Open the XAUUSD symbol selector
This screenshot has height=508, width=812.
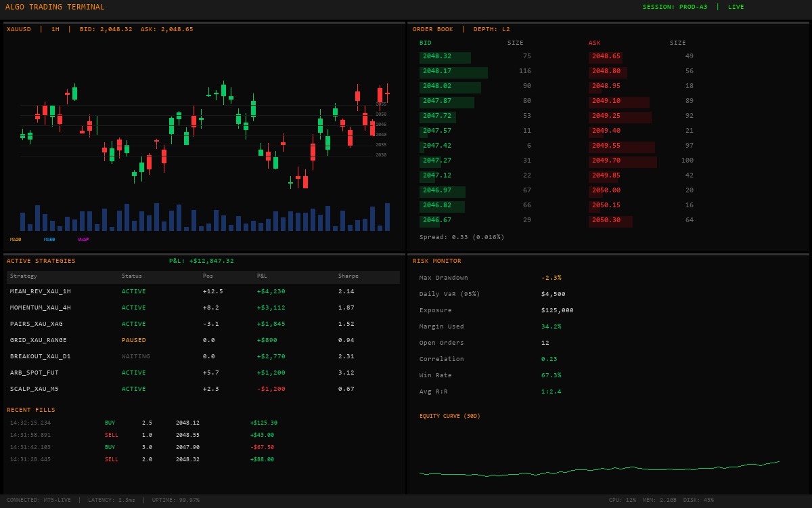point(21,28)
